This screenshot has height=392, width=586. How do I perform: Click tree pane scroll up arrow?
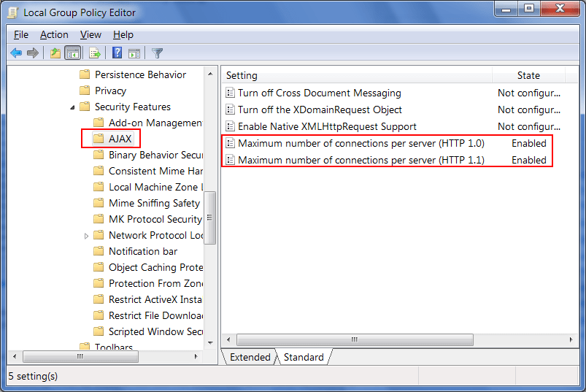210,74
